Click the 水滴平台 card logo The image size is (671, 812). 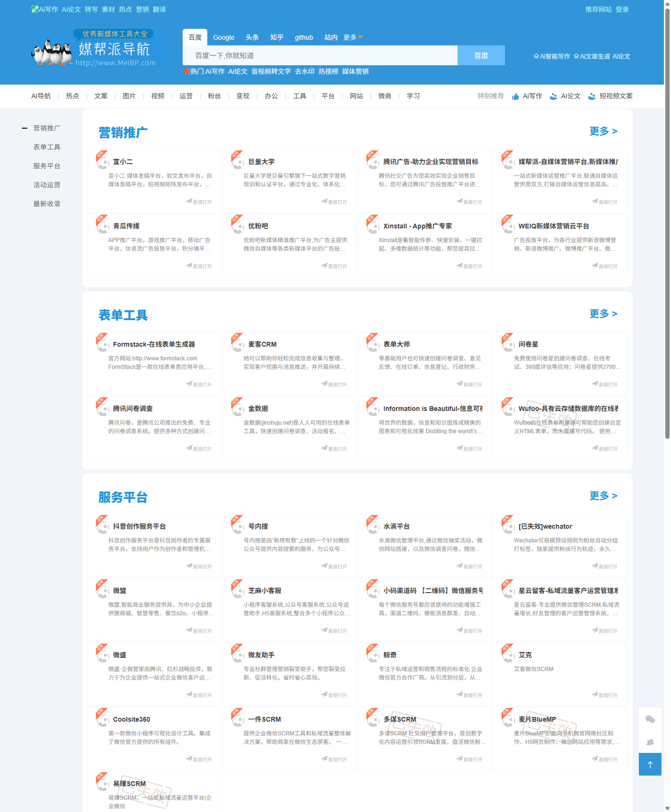pyautogui.click(x=373, y=527)
